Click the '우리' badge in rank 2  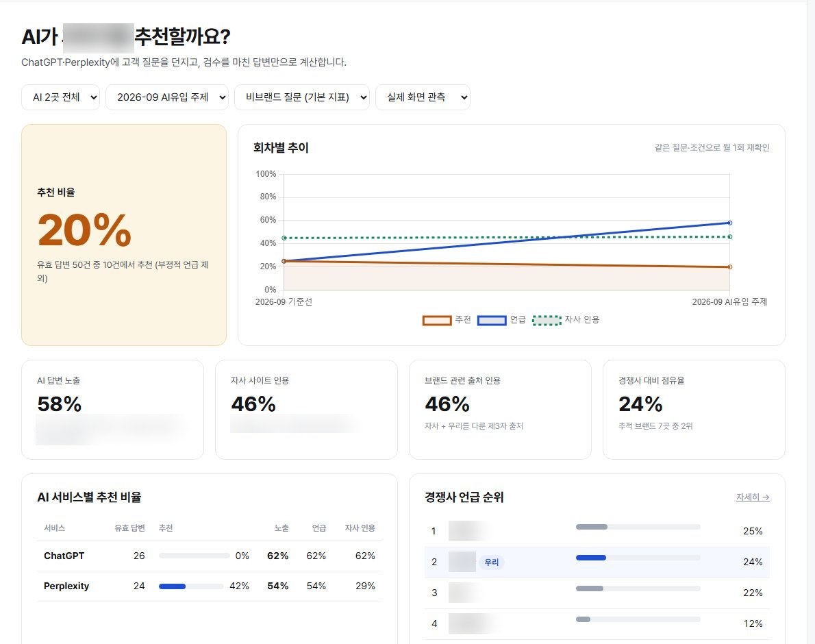[x=491, y=562]
